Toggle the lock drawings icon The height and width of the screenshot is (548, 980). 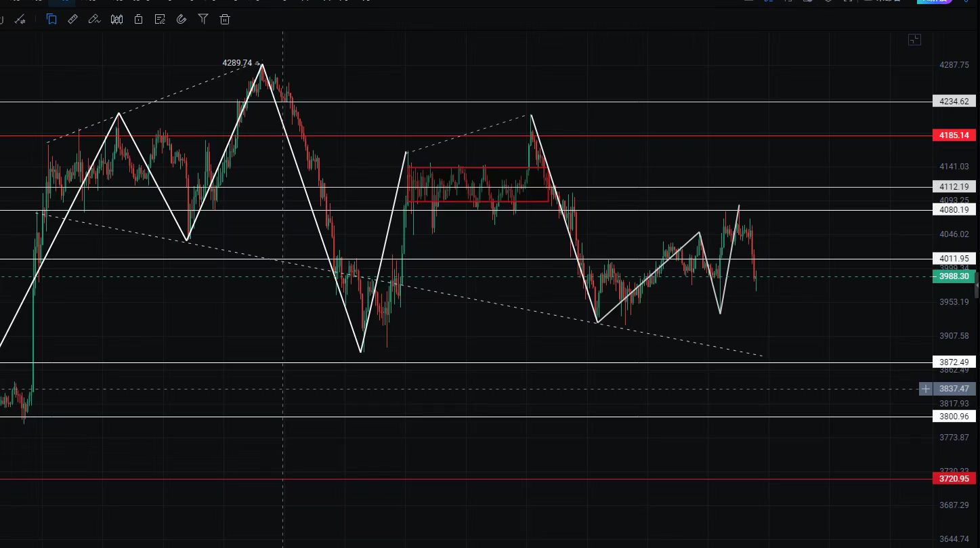click(x=138, y=19)
